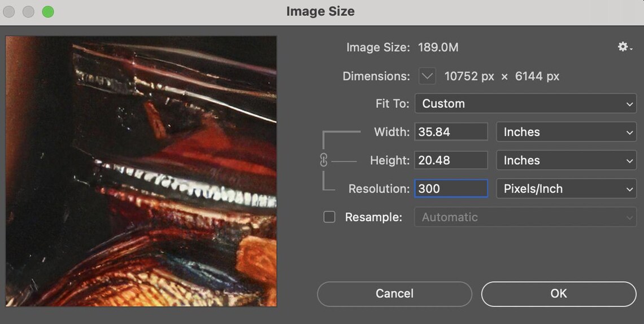
Task: Open the Resolution Pixels/Inch dropdown
Action: pyautogui.click(x=567, y=189)
